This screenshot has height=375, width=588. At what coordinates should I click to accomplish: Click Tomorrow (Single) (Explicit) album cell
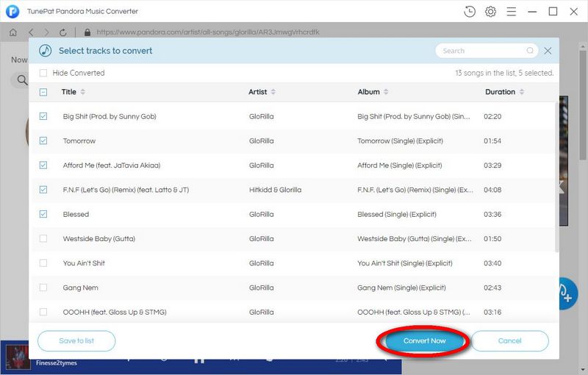click(400, 141)
